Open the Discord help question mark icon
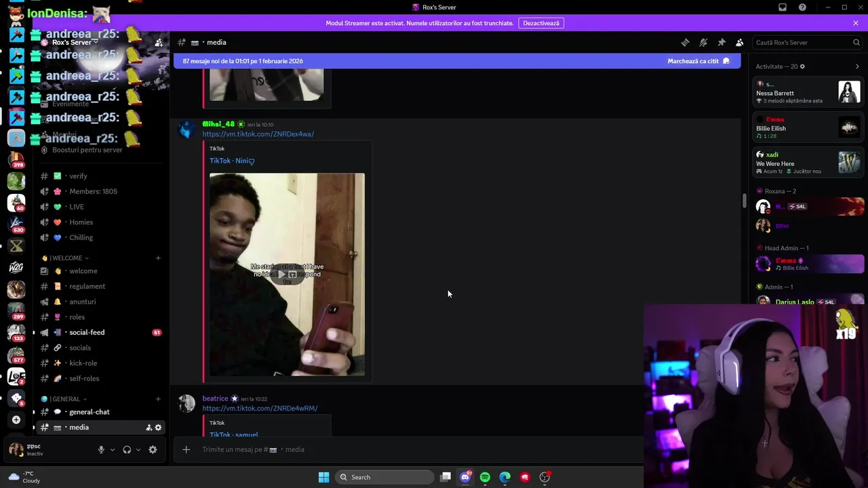Image resolution: width=868 pixels, height=488 pixels. coord(802,7)
